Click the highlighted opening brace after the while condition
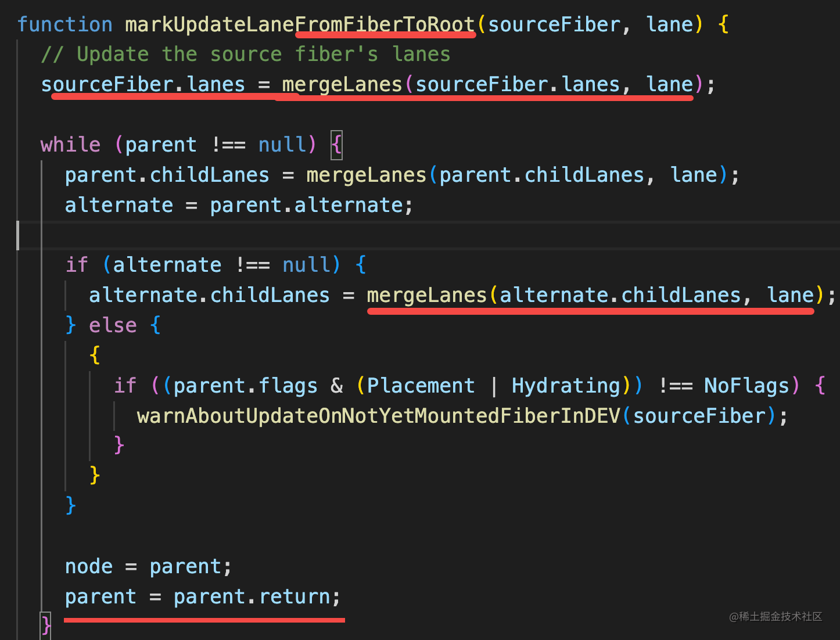The width and height of the screenshot is (840, 640). (x=336, y=145)
